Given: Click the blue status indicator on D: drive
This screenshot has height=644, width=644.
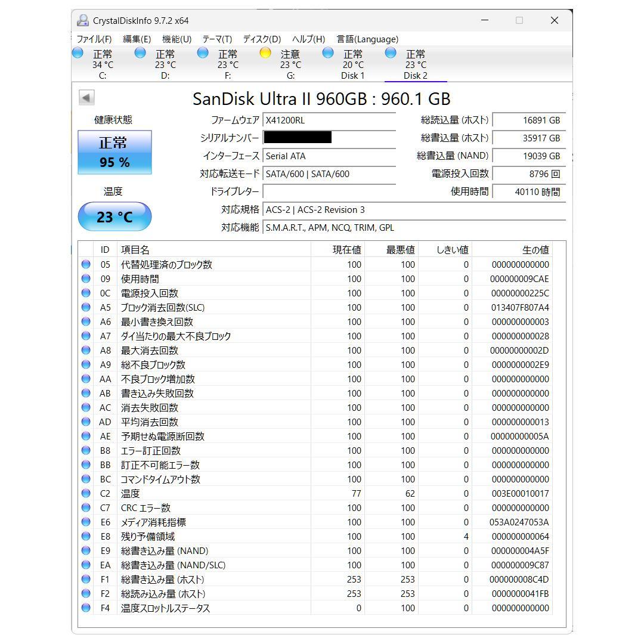Looking at the screenshot, I should pyautogui.click(x=140, y=52).
